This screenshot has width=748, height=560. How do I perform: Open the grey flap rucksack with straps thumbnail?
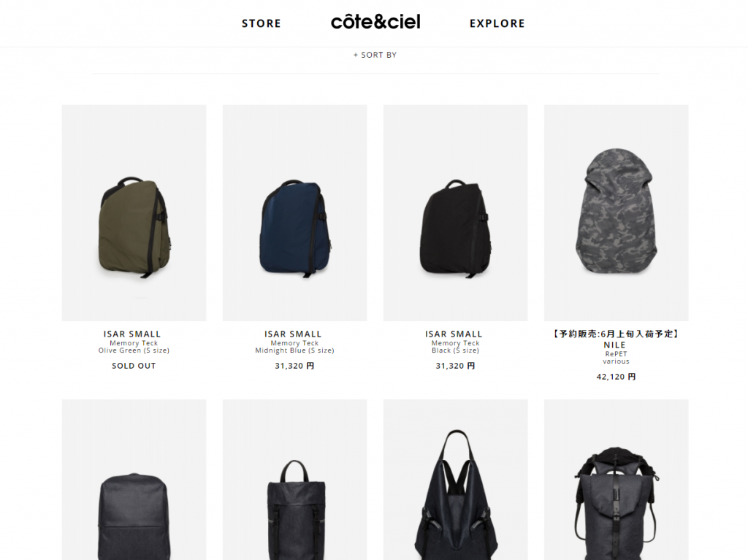(617, 480)
